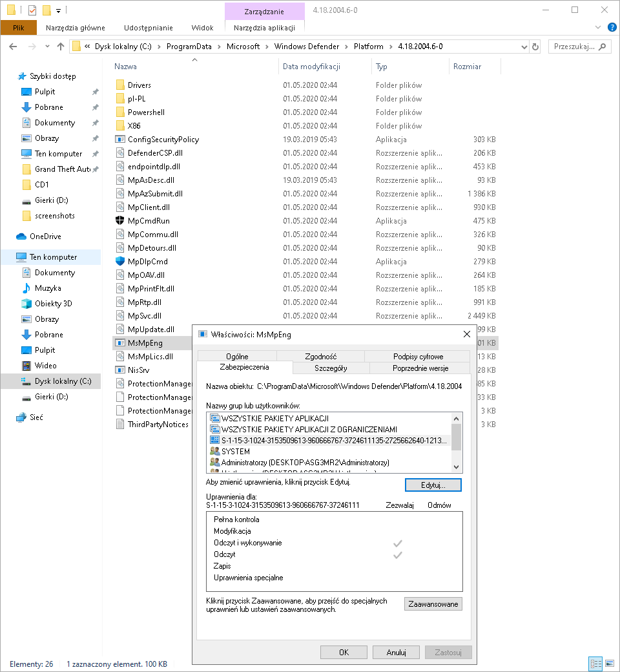
Task: Select WSZYSTKIE PAKIETY APLIKACJI entry
Action: click(269, 418)
